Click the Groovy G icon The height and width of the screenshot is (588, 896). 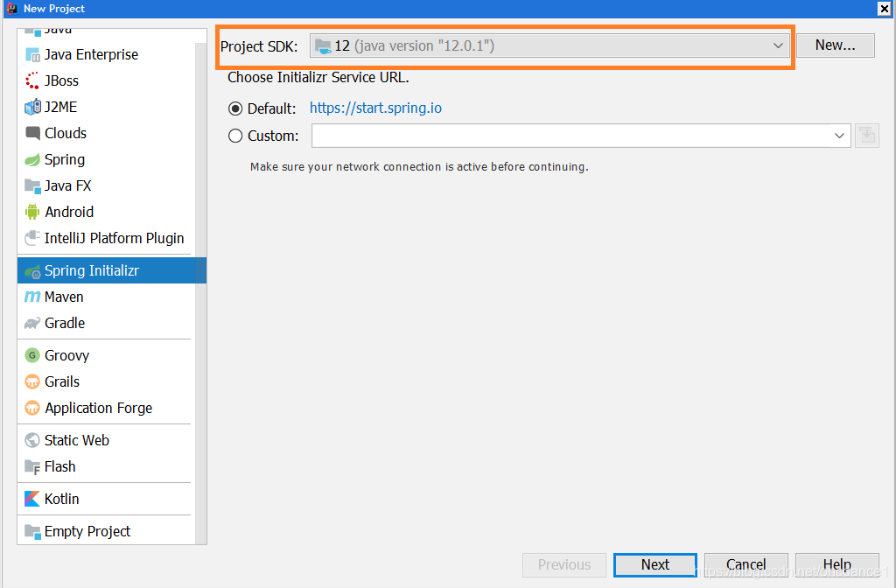[32, 355]
